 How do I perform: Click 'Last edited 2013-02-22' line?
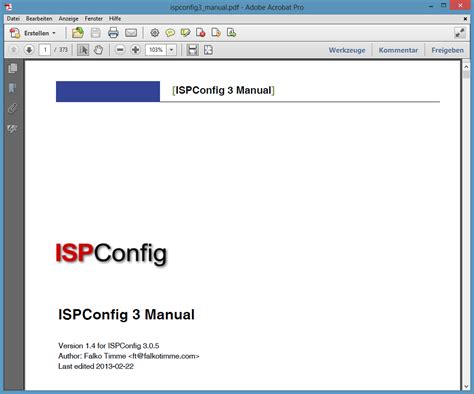coord(96,366)
